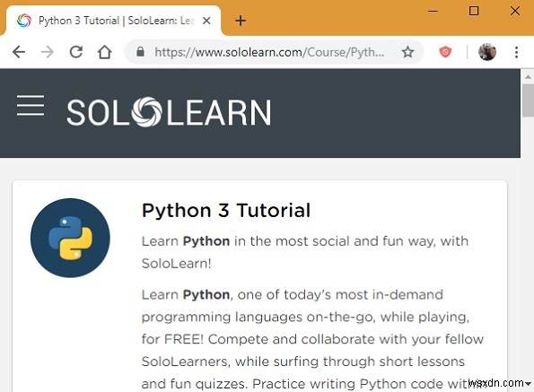Minimize the browser window

tap(433, 12)
